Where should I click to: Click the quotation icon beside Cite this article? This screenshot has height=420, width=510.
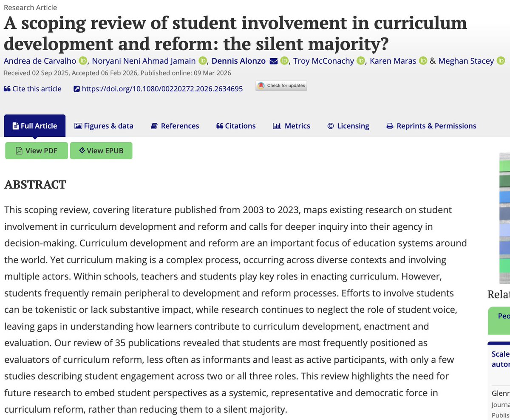(6, 88)
